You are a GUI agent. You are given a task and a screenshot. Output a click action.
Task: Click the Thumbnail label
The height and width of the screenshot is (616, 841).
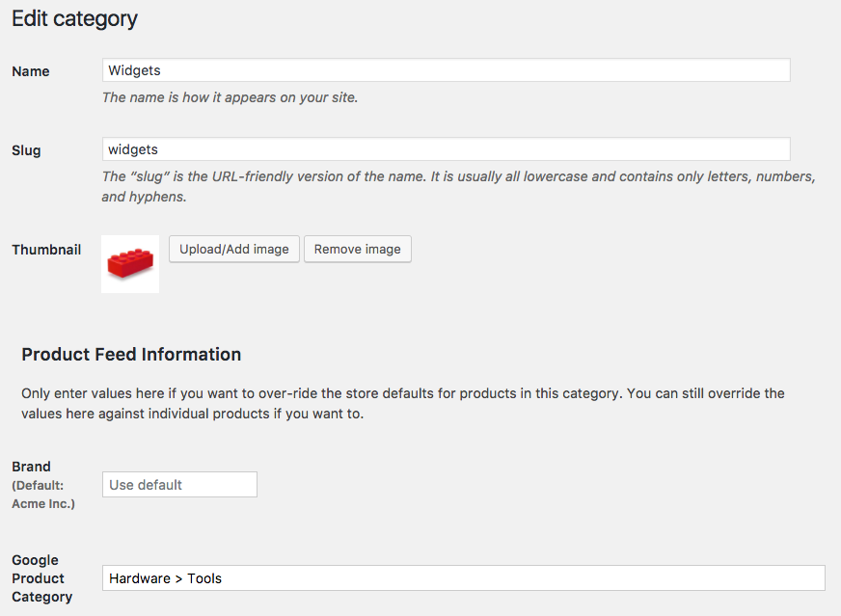[x=45, y=249]
